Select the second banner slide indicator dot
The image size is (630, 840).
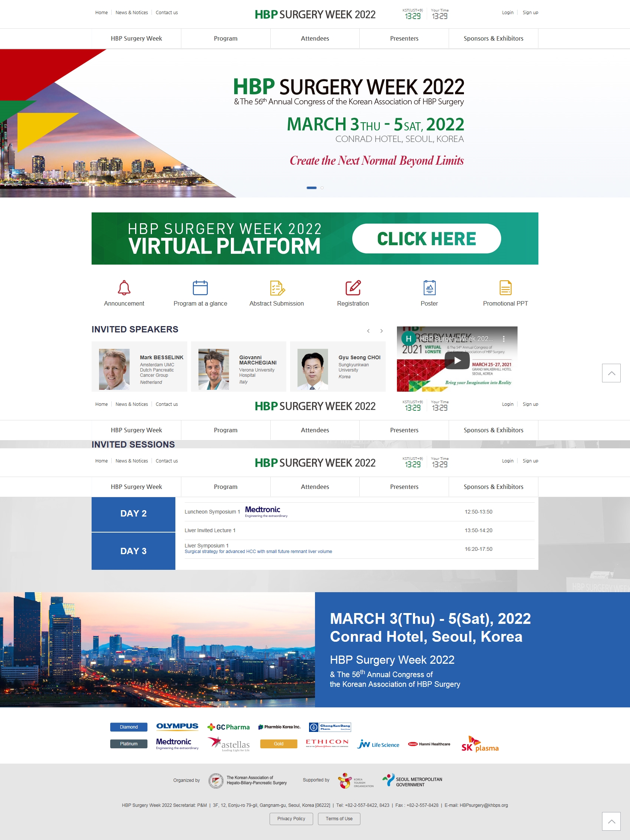[322, 188]
